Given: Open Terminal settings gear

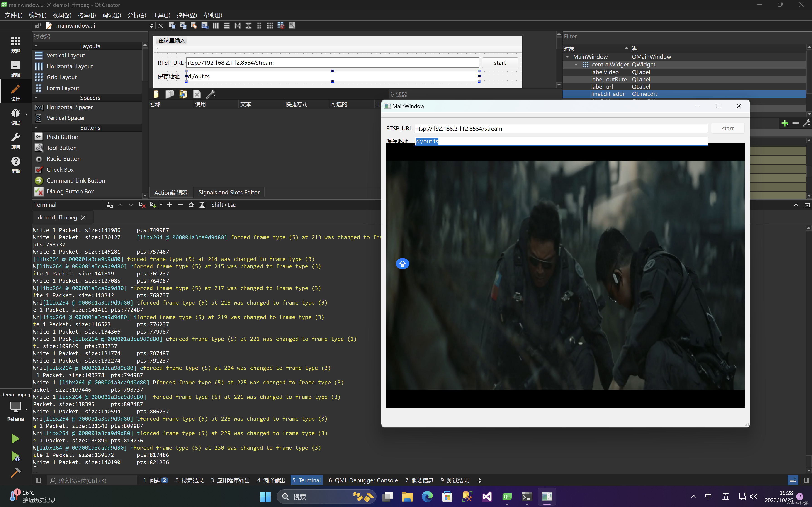Looking at the screenshot, I should point(191,205).
